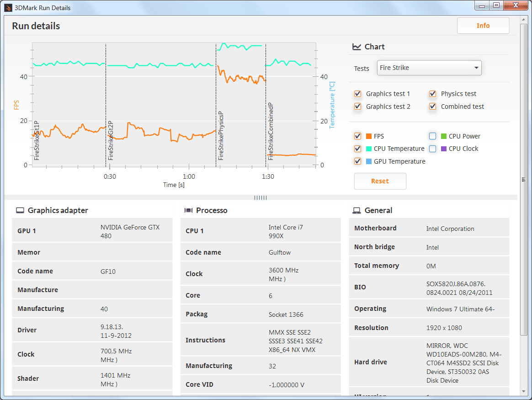Click the orange FPS color swatch
This screenshot has width=532, height=400.
[369, 136]
